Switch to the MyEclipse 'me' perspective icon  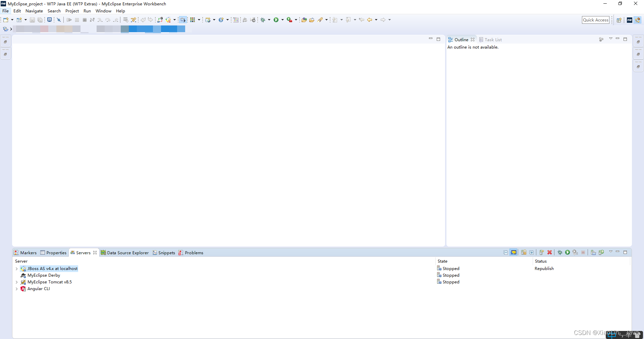pos(630,20)
